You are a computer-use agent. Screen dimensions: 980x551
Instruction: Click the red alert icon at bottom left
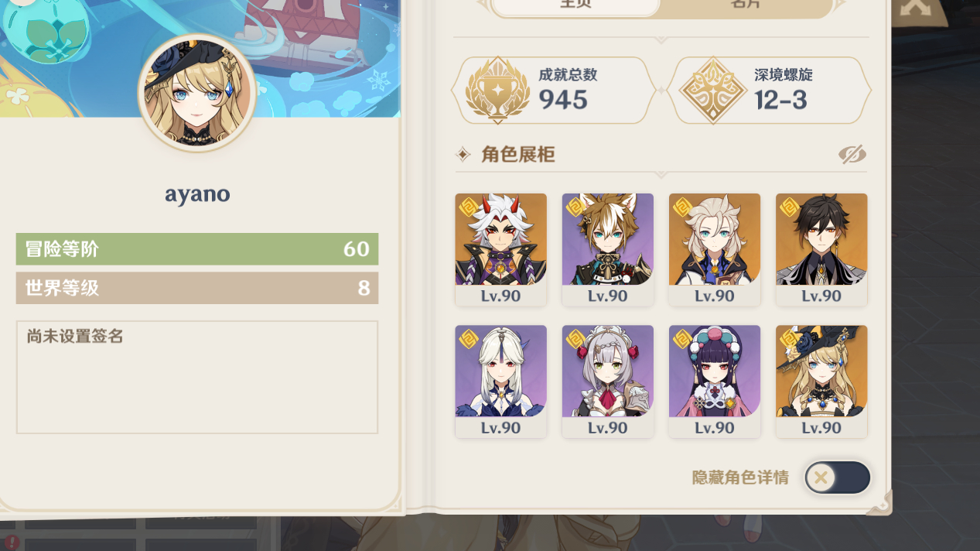pos(11,543)
